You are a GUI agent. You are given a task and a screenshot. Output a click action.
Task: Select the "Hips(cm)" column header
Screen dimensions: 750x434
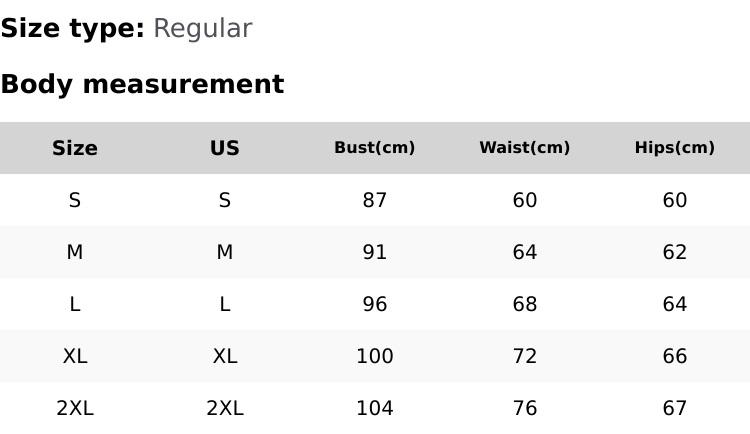pyautogui.click(x=675, y=148)
